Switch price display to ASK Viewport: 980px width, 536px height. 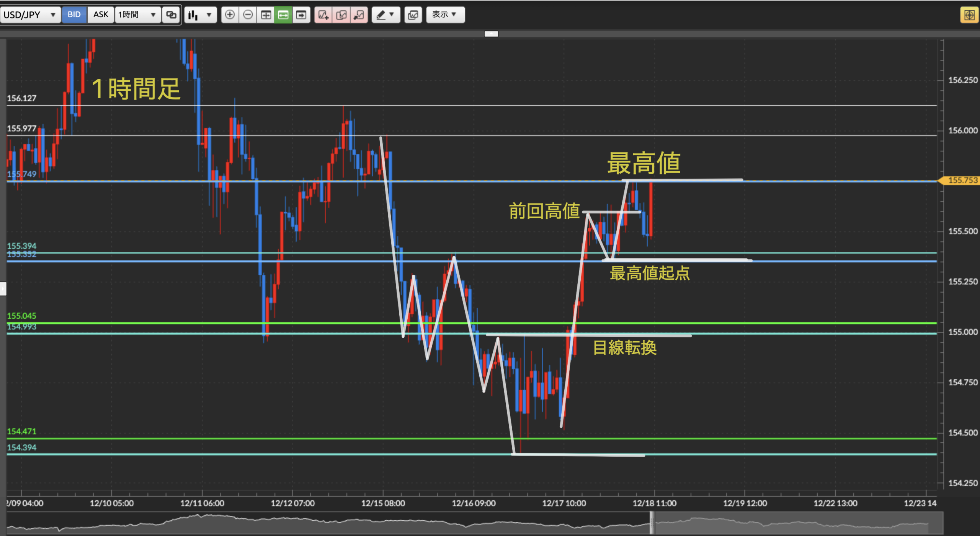(x=101, y=15)
